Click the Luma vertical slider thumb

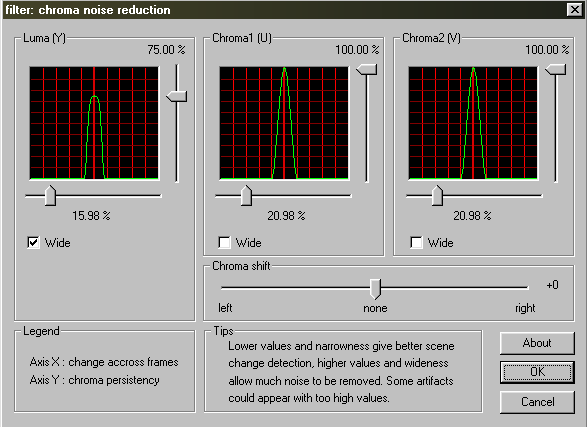tap(177, 96)
